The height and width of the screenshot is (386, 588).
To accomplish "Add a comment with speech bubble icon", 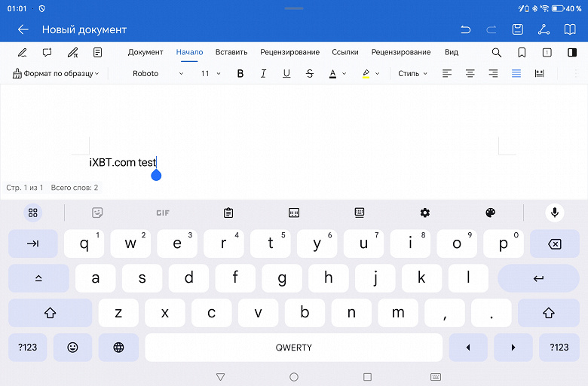I will [x=47, y=53].
